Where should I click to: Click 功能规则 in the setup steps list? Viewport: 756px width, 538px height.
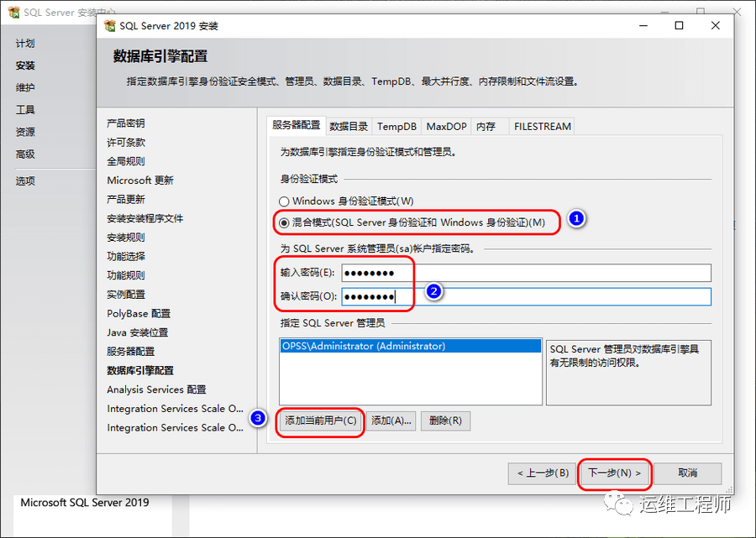126,275
